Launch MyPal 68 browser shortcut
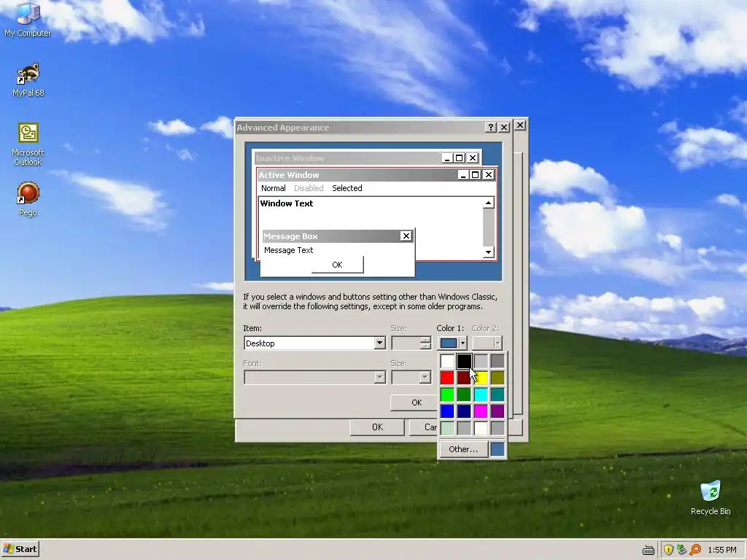The width and height of the screenshot is (747, 560). coord(28,80)
